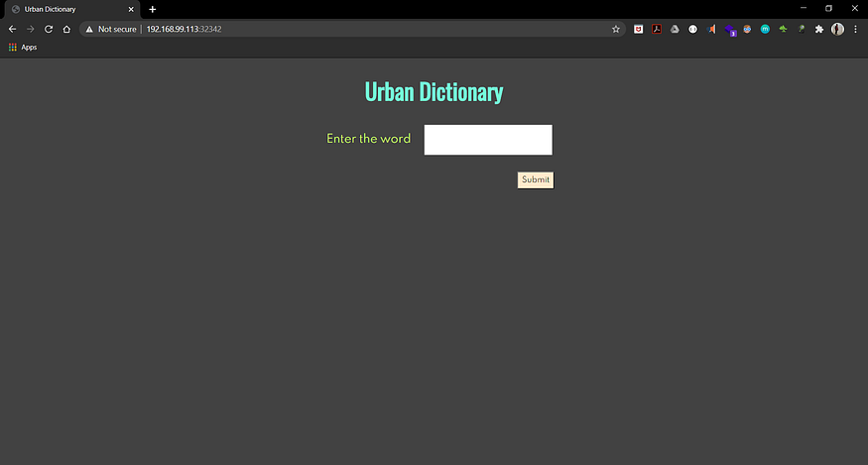Open the green airplane extension icon
This screenshot has width=868, height=465.
784,30
